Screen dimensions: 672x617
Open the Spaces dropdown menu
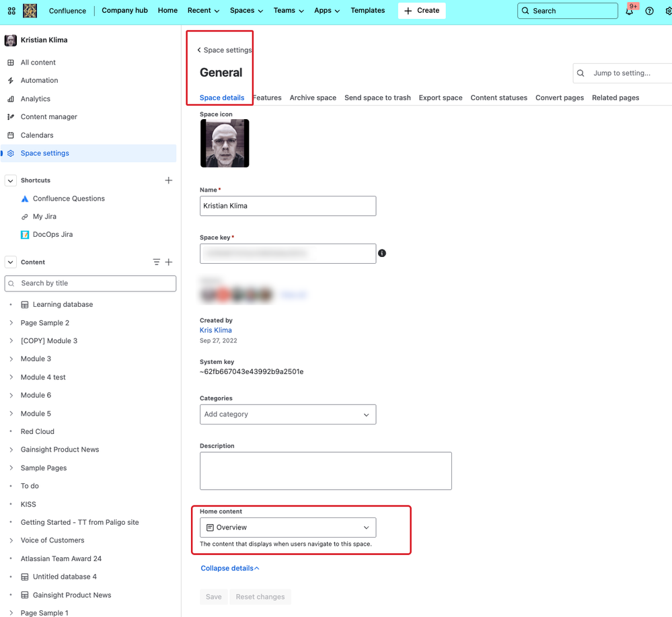pos(246,11)
